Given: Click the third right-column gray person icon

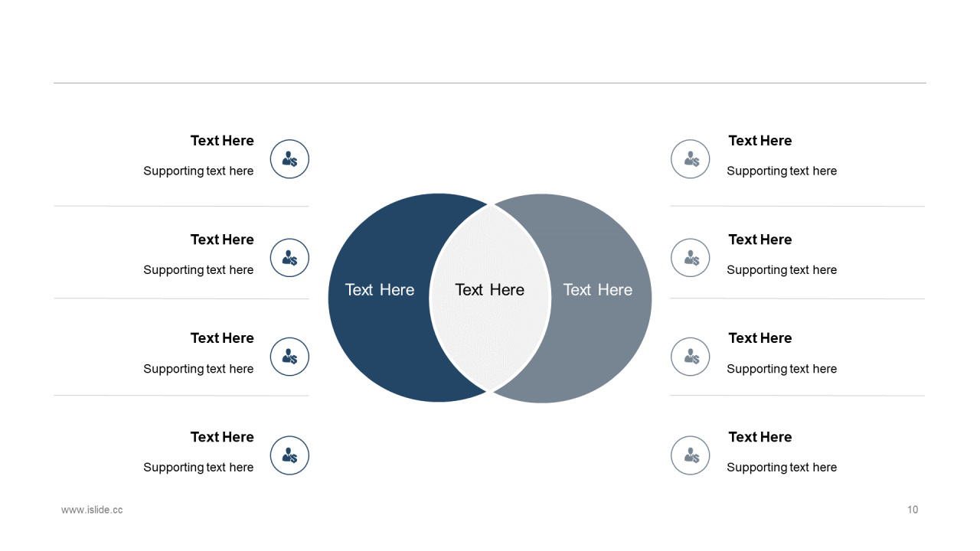Looking at the screenshot, I should pyautogui.click(x=691, y=357).
